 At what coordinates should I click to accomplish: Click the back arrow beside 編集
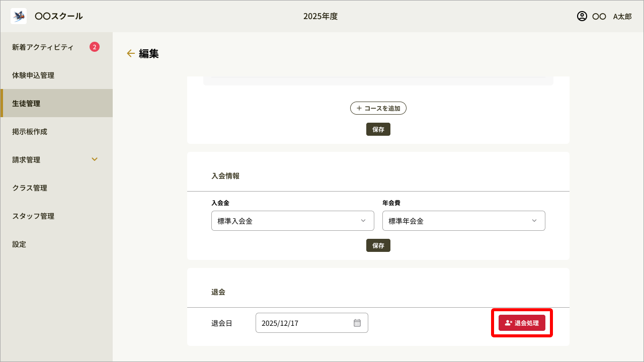point(131,53)
